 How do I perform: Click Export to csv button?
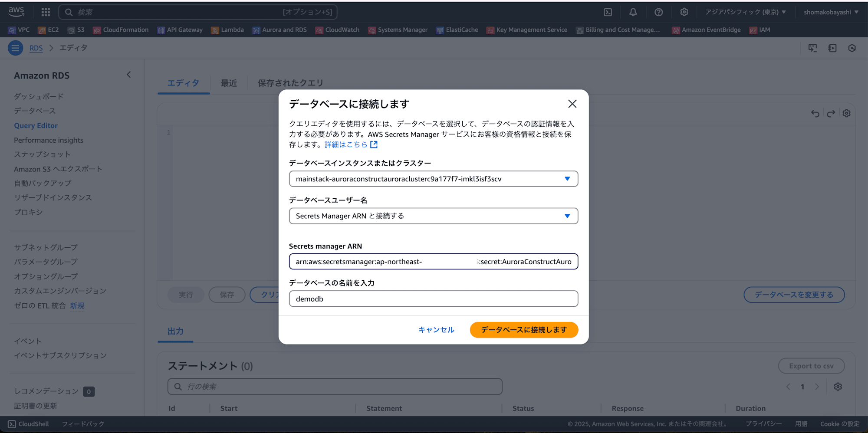[811, 366]
